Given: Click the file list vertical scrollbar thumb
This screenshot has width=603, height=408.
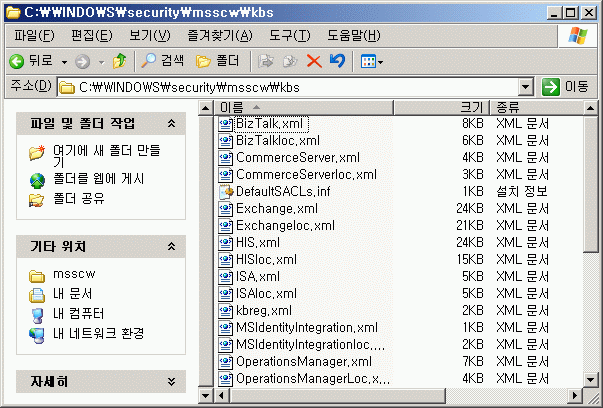Looking at the screenshot, I should [x=590, y=184].
